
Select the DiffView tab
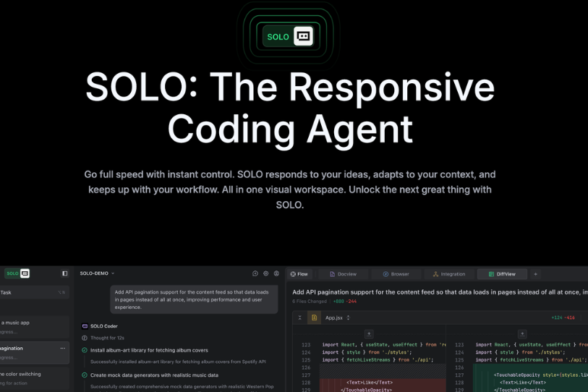[x=502, y=274]
